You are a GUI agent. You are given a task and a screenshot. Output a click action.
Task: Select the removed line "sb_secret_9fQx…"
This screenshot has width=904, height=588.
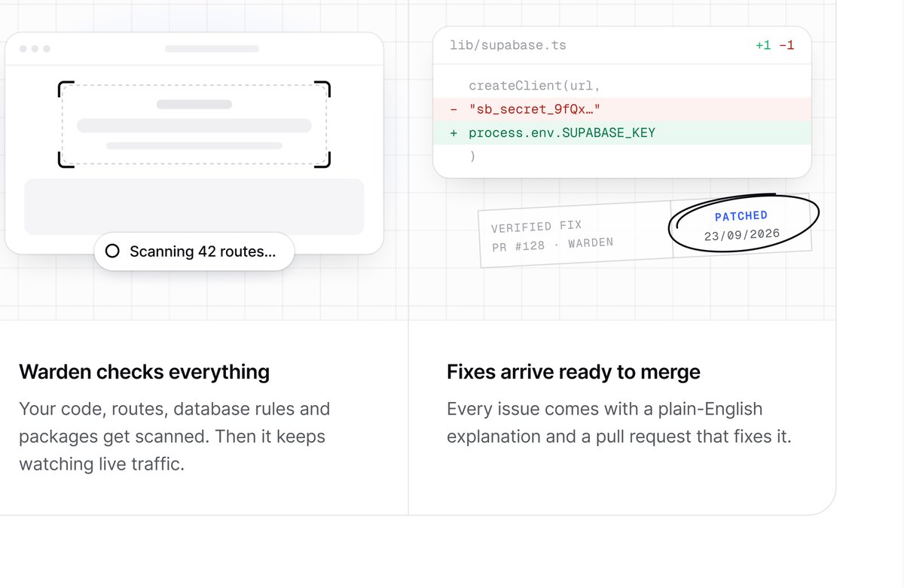622,109
